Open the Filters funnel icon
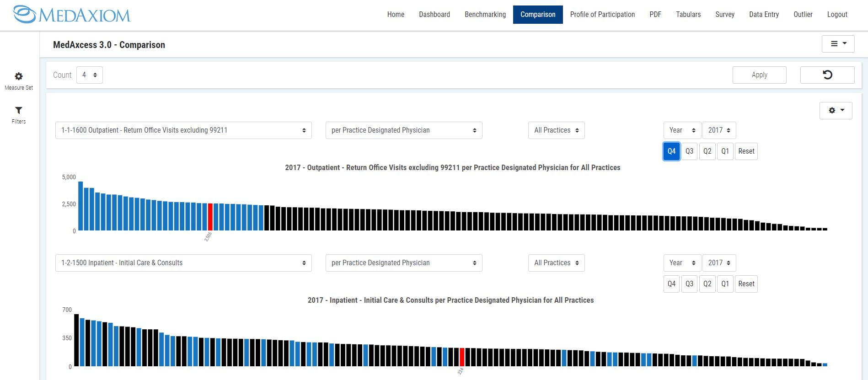Viewport: 868px width, 380px height. 19,111
